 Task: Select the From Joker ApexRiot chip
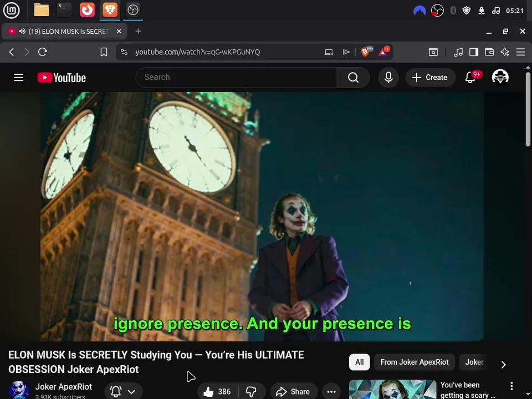415,362
